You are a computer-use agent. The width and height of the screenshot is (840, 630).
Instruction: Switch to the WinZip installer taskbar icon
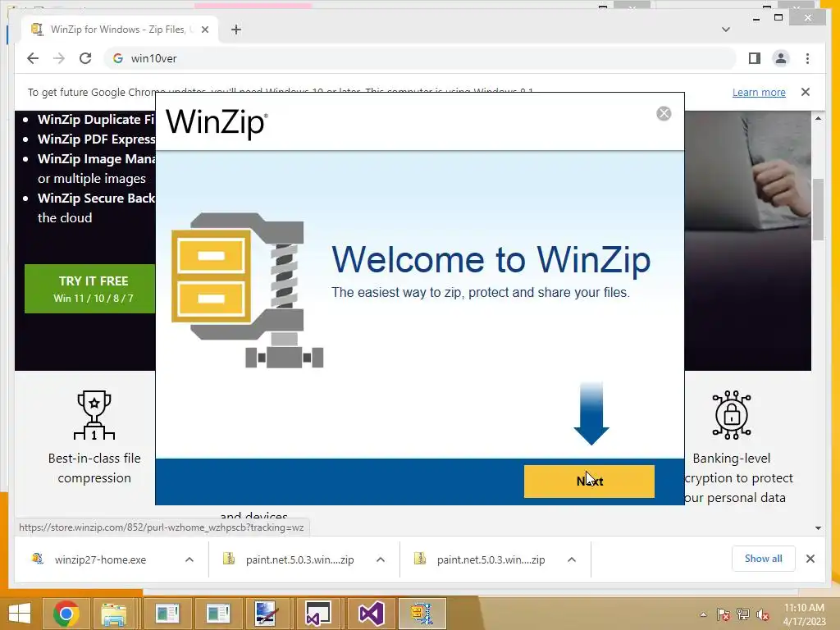coord(422,614)
